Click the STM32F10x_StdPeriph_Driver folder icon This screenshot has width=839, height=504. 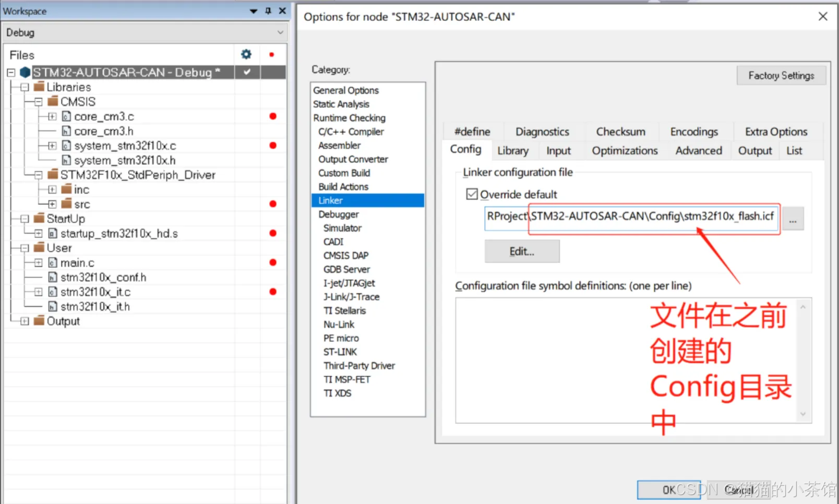pos(53,174)
